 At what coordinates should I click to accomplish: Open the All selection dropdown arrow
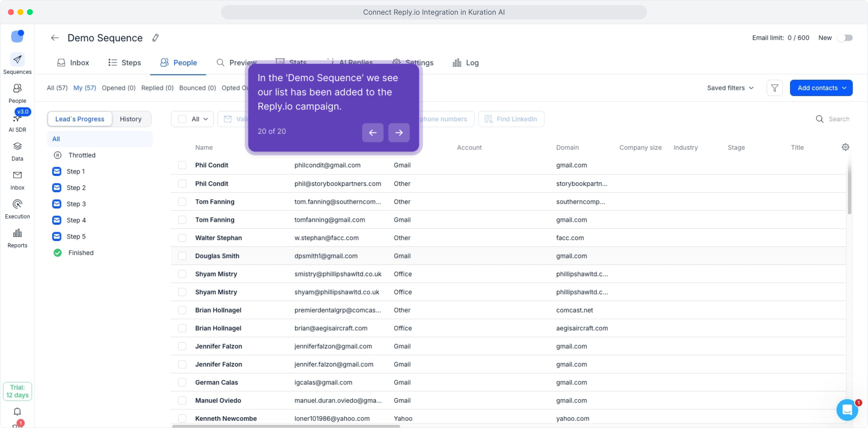(206, 119)
